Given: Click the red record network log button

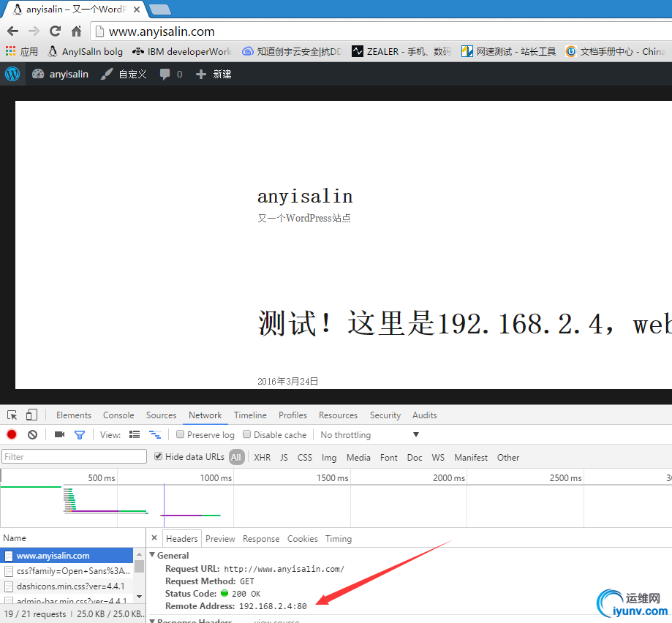Looking at the screenshot, I should (12, 434).
